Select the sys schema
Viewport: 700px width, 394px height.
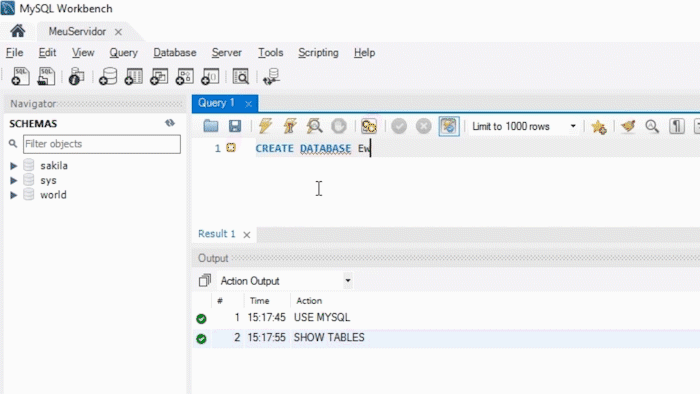[x=48, y=181]
